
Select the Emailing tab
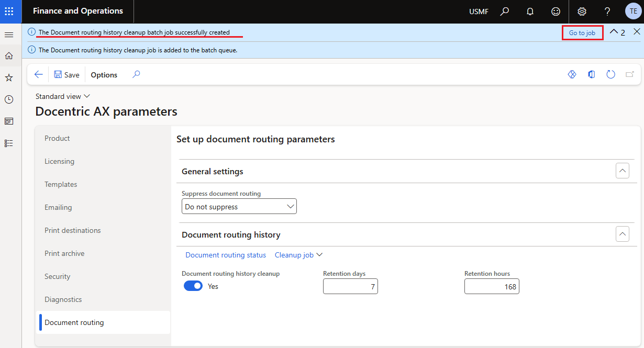coord(58,207)
